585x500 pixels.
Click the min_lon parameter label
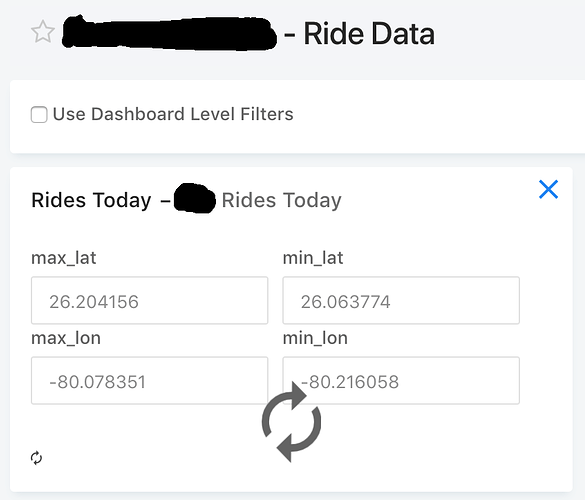coord(315,338)
